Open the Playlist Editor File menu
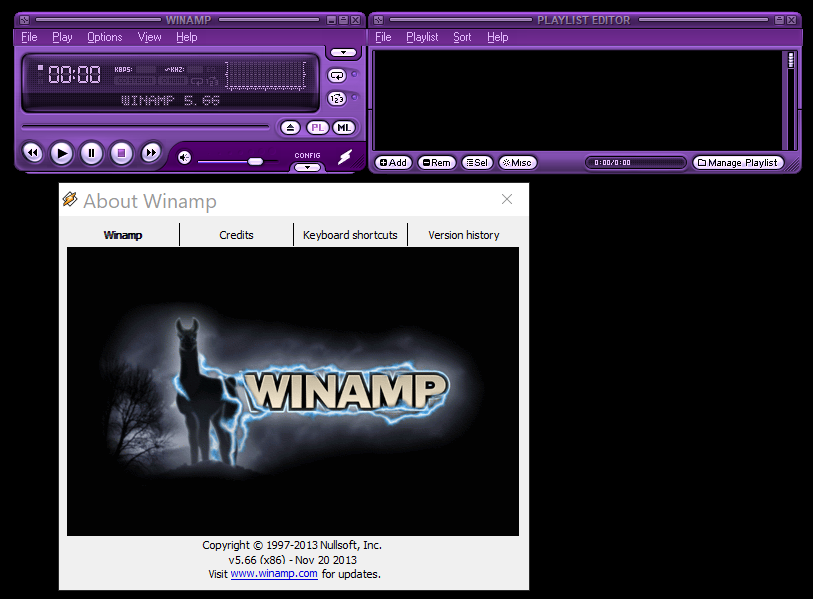 pyautogui.click(x=383, y=37)
